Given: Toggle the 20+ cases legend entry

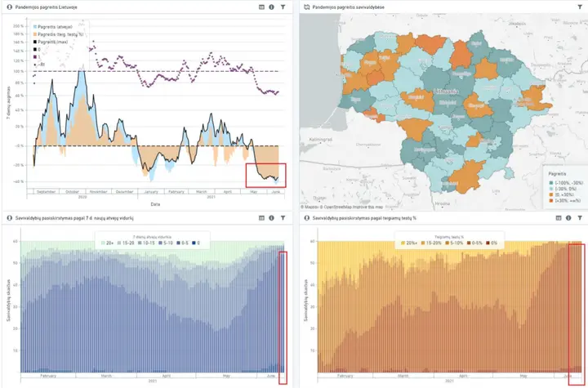Looking at the screenshot, I should (107, 243).
